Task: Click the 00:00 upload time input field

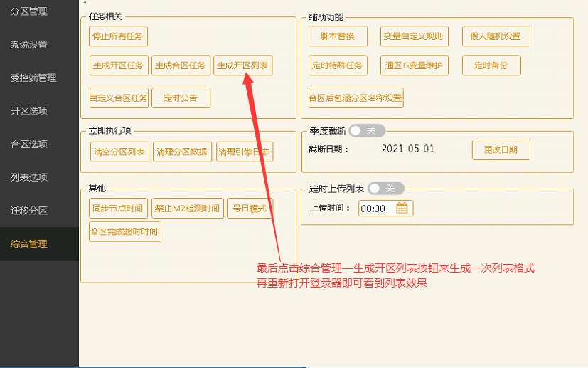Action: point(375,209)
